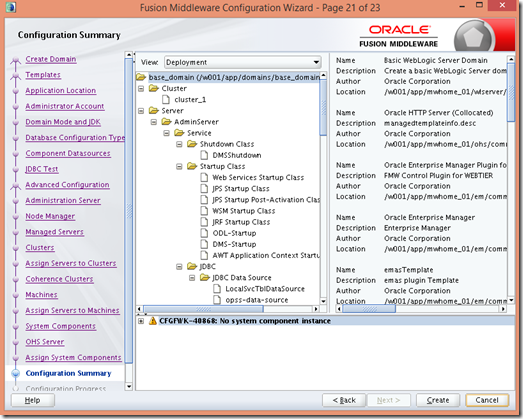Open Node Manager step
This screenshot has height=419, width=523.
coord(50,216)
